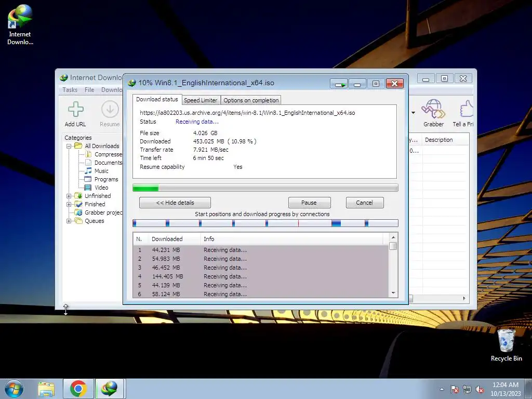Switch to the Speed Limiter tab
This screenshot has height=399, width=532.
click(201, 100)
